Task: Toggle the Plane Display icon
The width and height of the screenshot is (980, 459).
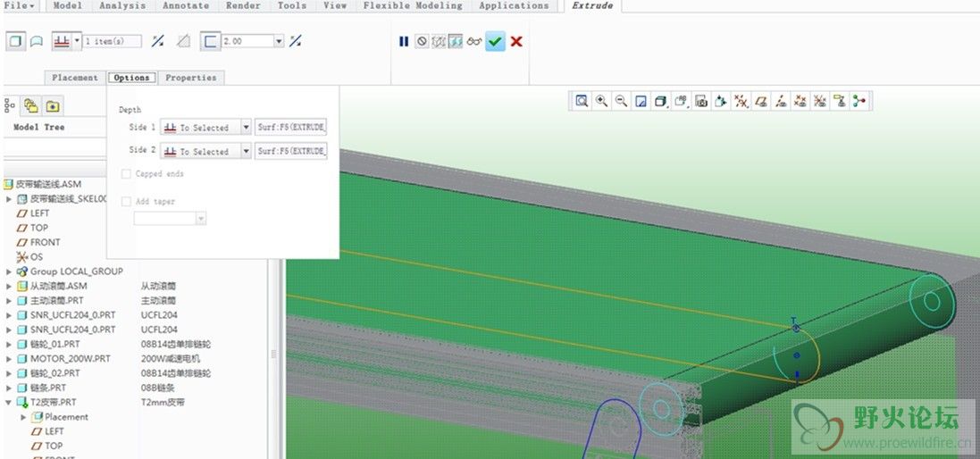Action: [760, 101]
